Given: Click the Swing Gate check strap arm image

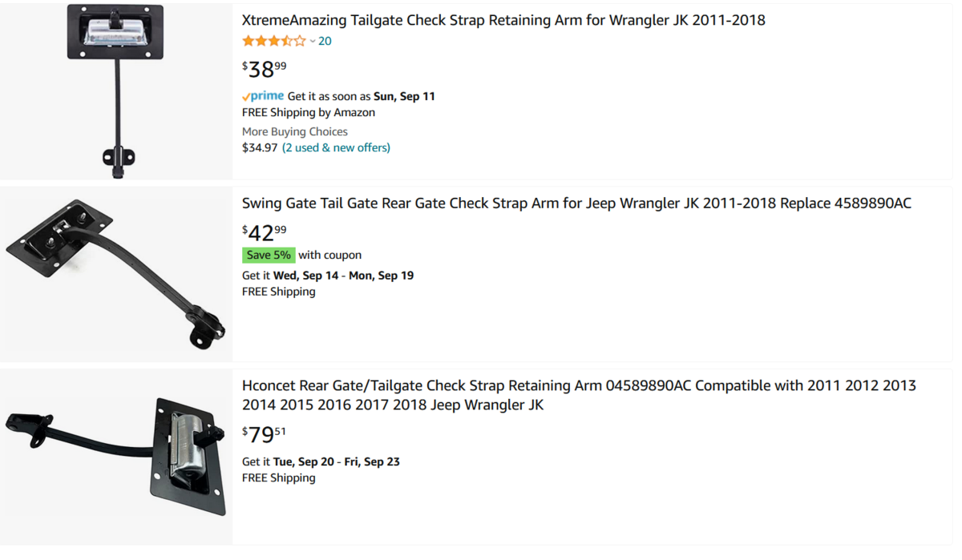Looking at the screenshot, I should (x=116, y=272).
